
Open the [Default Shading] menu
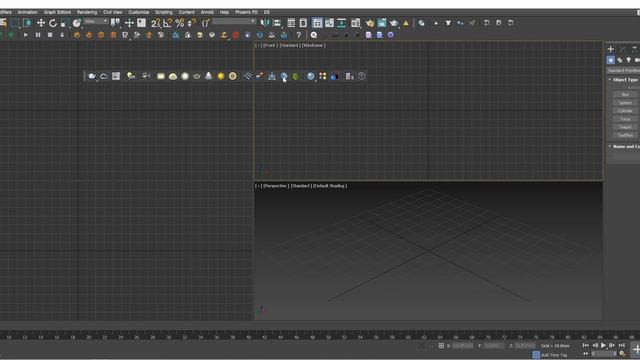(x=330, y=186)
